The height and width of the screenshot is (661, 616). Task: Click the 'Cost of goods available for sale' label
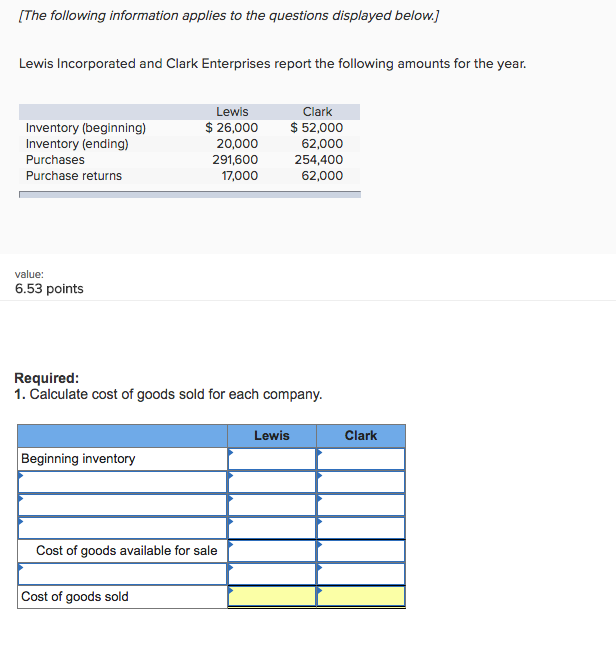click(126, 551)
